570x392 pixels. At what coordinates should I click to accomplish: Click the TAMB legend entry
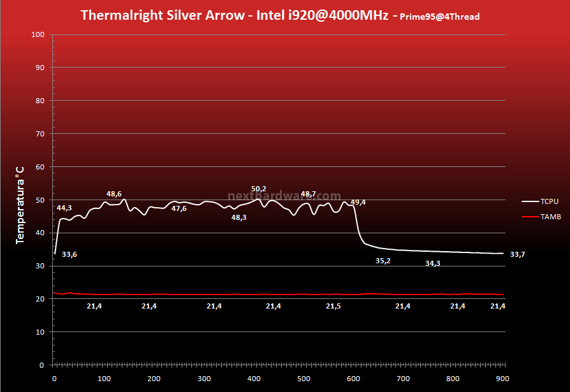pos(541,217)
